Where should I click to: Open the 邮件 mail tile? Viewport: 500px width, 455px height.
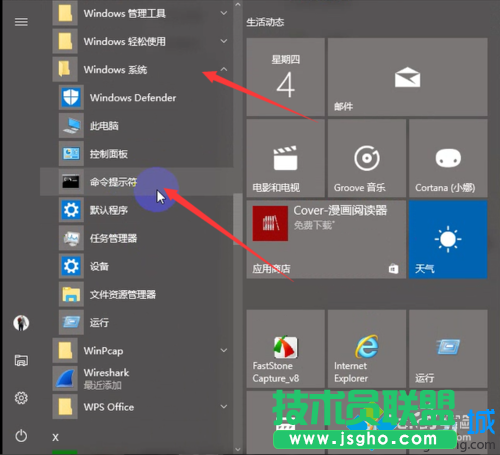[x=407, y=77]
